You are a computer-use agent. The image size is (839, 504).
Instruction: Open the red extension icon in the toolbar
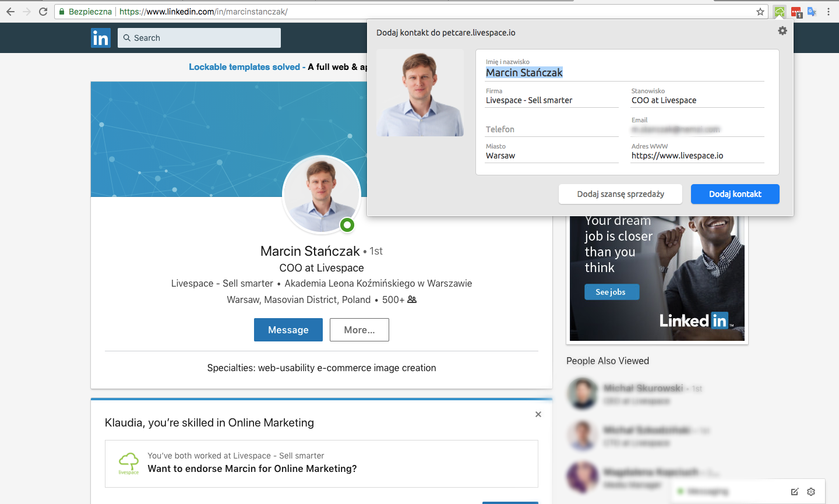coord(796,12)
